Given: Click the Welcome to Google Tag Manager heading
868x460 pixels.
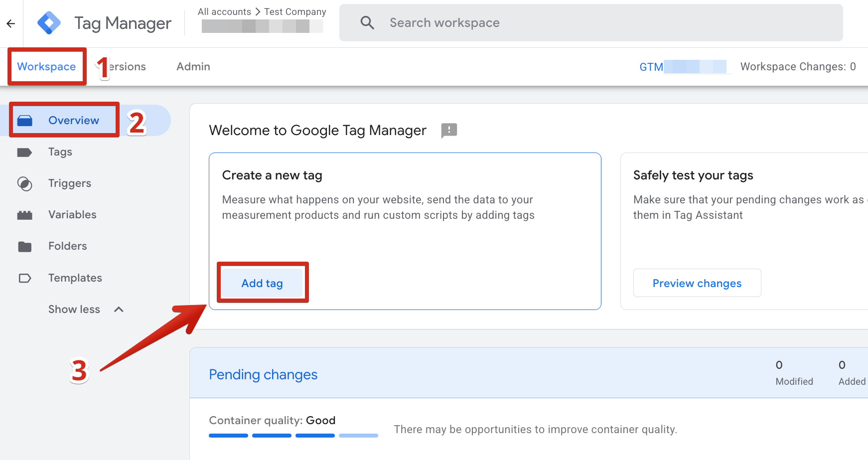Looking at the screenshot, I should (318, 131).
